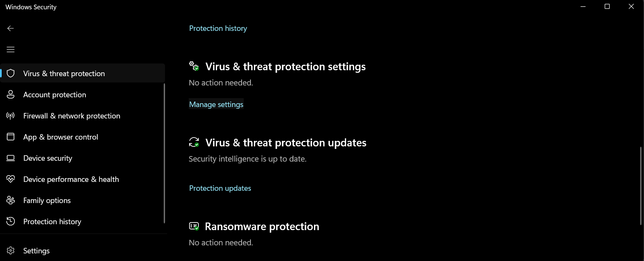This screenshot has width=644, height=261.
Task: Select Device performance & health
Action: click(71, 179)
